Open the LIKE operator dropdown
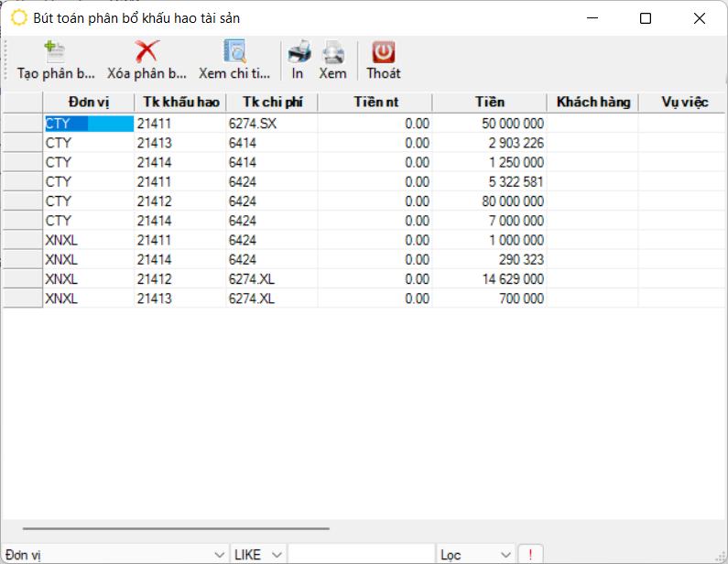The height and width of the screenshot is (564, 728). click(x=276, y=555)
